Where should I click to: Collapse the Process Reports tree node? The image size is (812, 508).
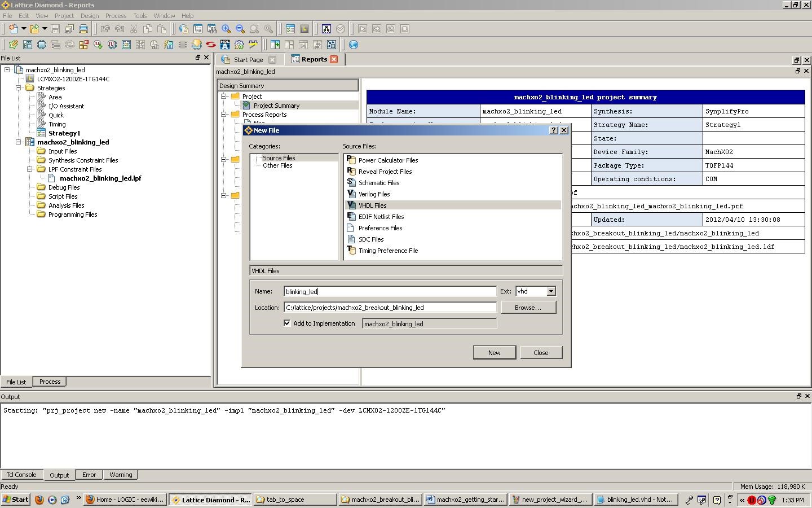[x=224, y=115]
